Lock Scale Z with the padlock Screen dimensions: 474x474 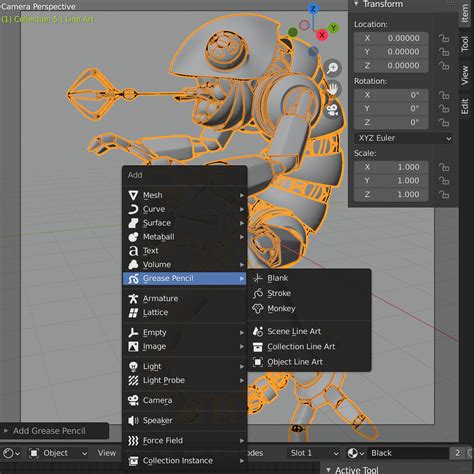pos(444,195)
